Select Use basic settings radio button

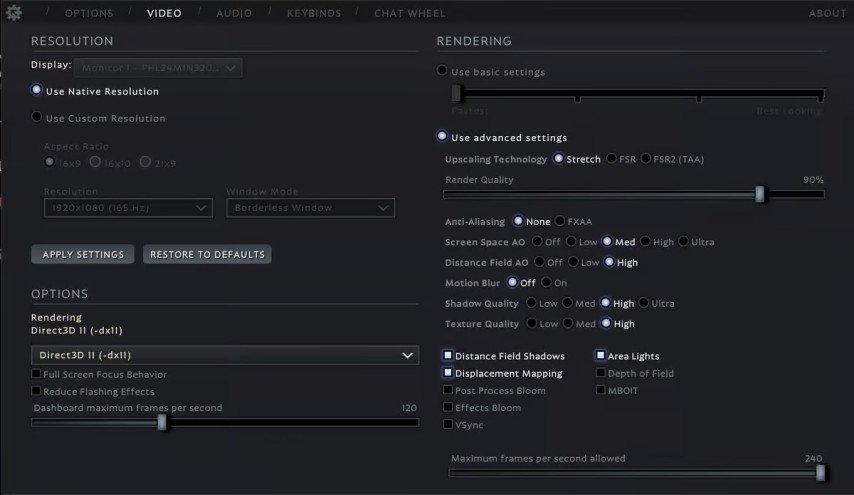click(443, 71)
